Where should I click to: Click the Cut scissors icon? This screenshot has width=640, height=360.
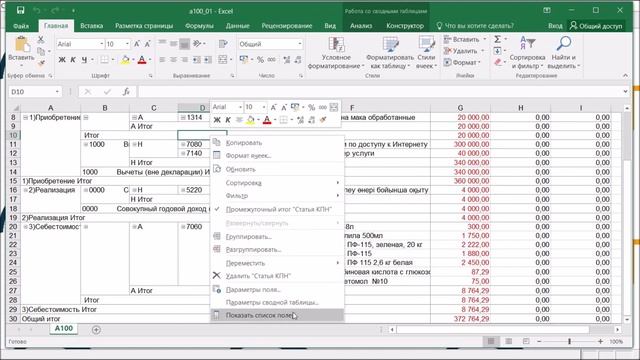pos(41,40)
